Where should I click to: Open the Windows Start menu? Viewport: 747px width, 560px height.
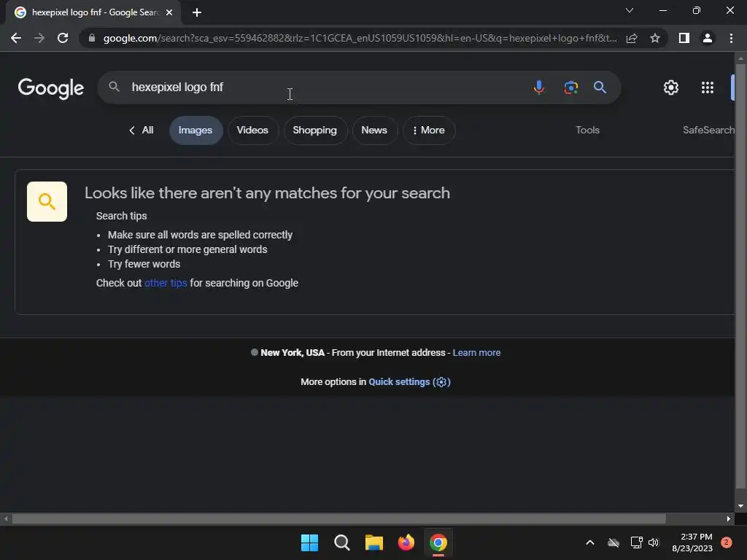(x=309, y=542)
